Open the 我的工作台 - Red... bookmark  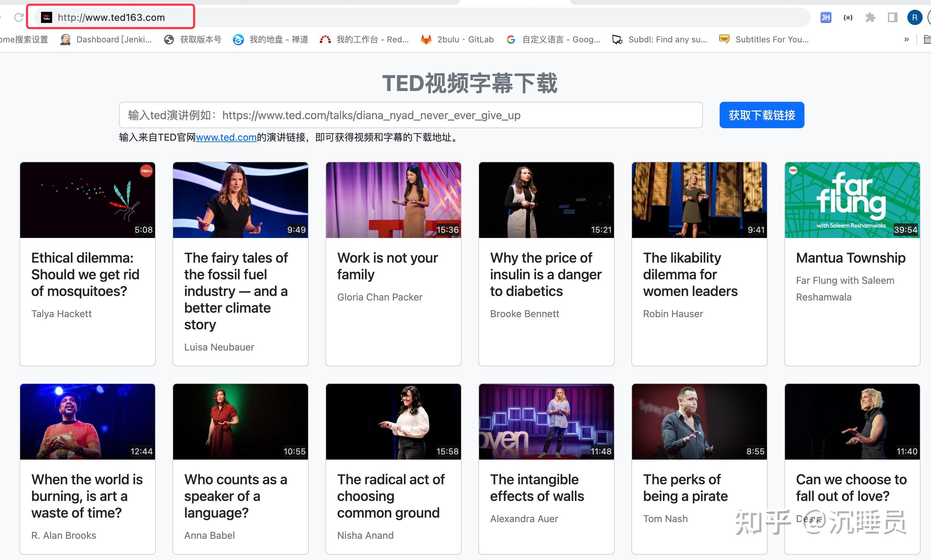coord(364,39)
